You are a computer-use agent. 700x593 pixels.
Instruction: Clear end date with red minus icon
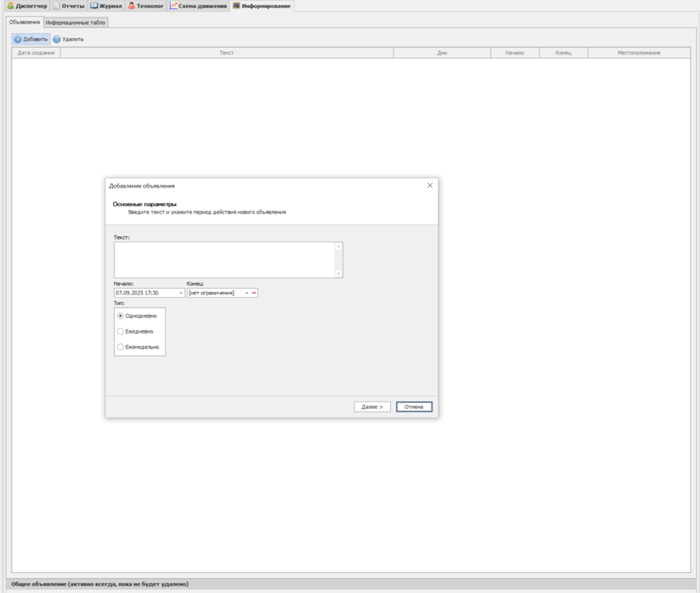(x=254, y=293)
